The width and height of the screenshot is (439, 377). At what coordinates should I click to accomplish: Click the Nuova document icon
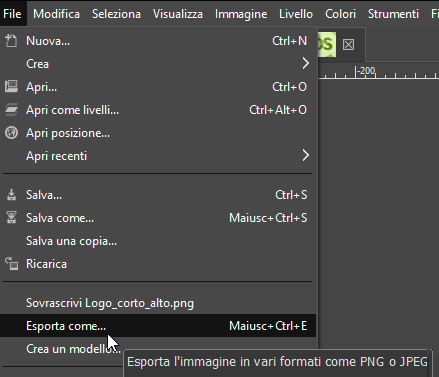tap(11, 41)
